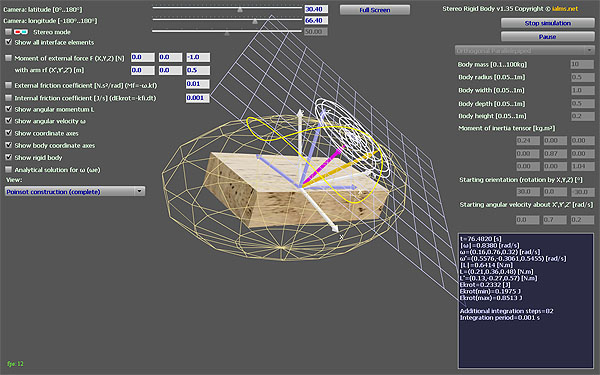The height and width of the screenshot is (375, 600).
Task: Click the Full Screen button
Action: point(375,10)
